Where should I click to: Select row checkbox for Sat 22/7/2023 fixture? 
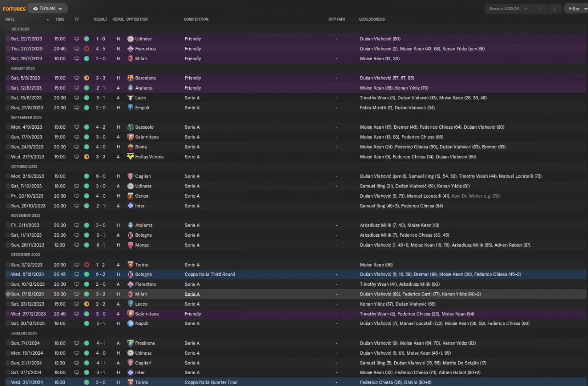pos(8,39)
